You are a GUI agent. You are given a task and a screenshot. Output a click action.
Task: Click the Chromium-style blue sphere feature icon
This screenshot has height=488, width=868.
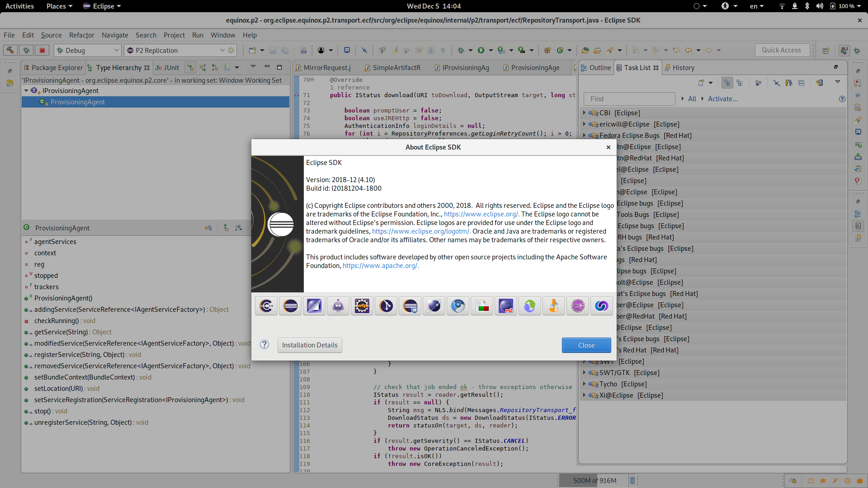[458, 306]
